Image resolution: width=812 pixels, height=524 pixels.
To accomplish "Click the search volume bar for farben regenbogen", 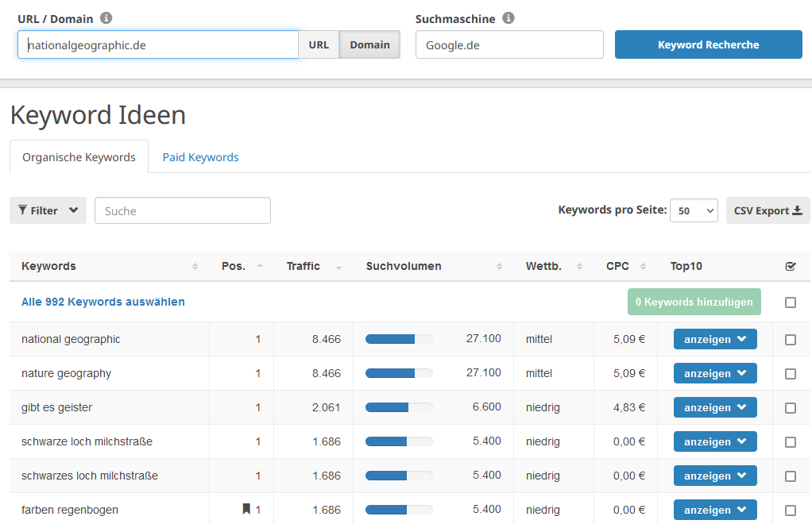I will pyautogui.click(x=399, y=510).
